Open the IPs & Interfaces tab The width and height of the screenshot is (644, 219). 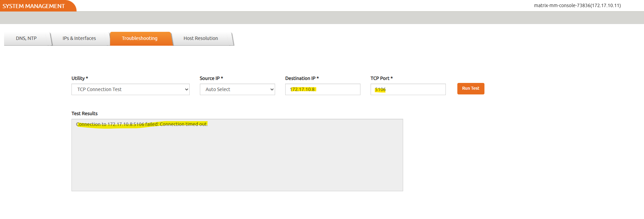pos(79,38)
